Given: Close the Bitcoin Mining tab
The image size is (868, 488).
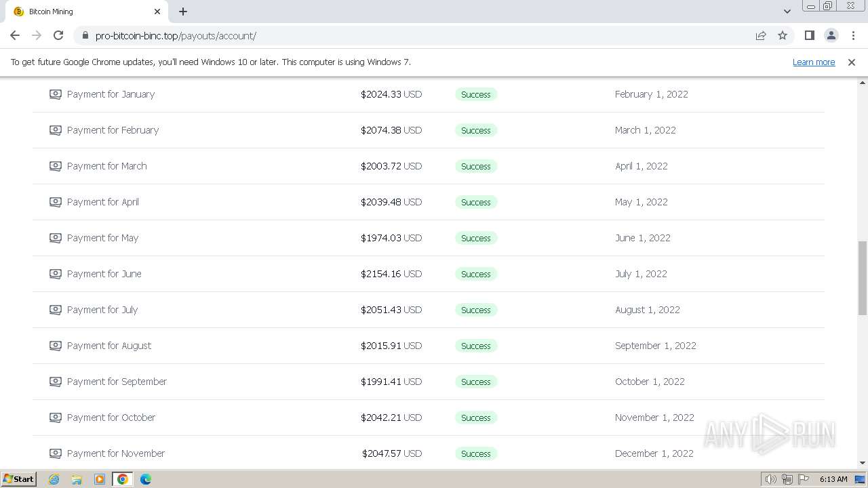Looking at the screenshot, I should (x=157, y=12).
